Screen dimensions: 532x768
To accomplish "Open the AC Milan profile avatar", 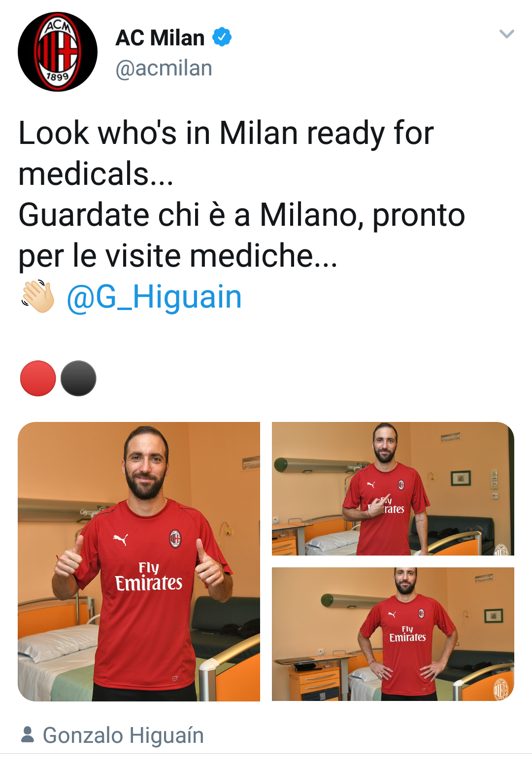I will point(58,52).
